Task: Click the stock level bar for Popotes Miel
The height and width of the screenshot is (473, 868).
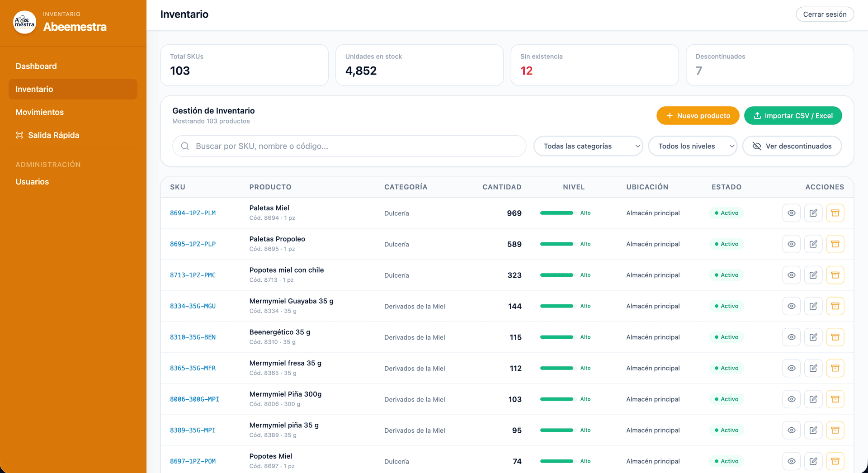Action: (557, 461)
